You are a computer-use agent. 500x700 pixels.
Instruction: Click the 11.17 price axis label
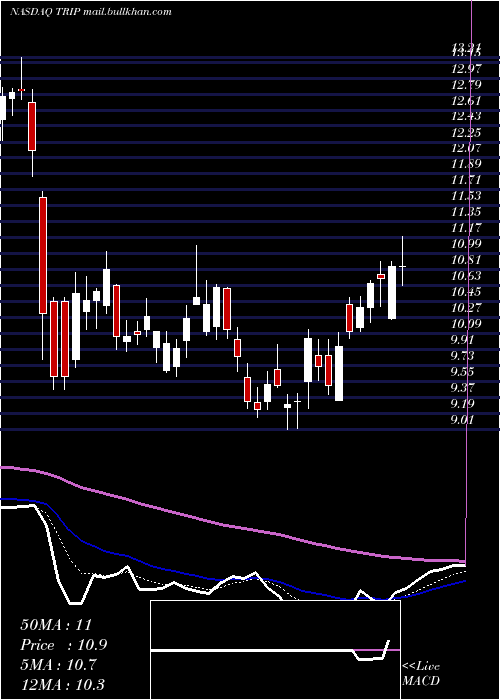pyautogui.click(x=467, y=228)
